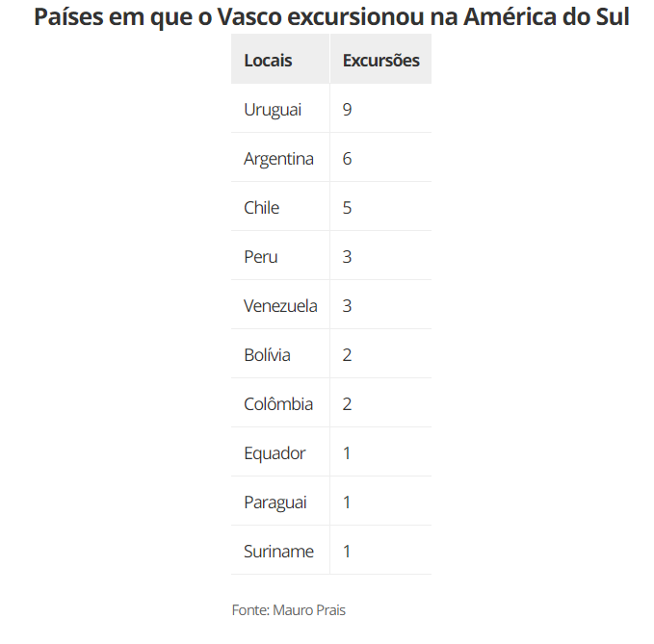Click the Venezuela row label
Screen dimensions: 654x644
click(280, 306)
